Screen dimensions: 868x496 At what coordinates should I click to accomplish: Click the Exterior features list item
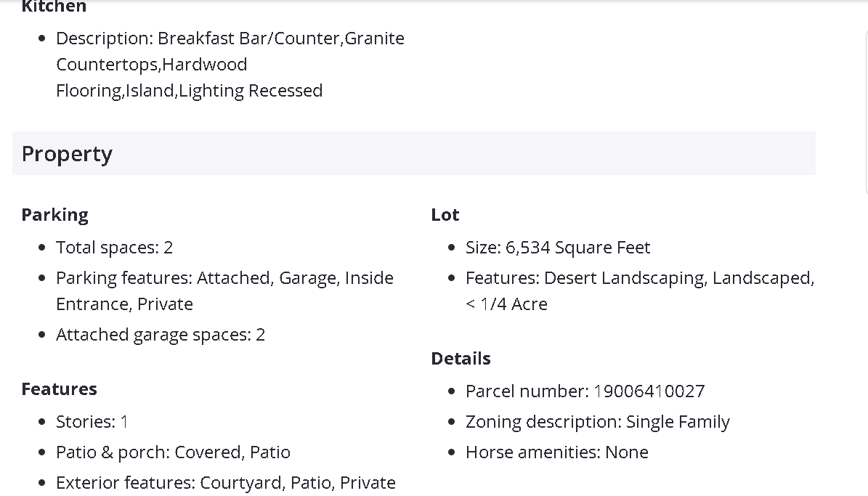(225, 483)
